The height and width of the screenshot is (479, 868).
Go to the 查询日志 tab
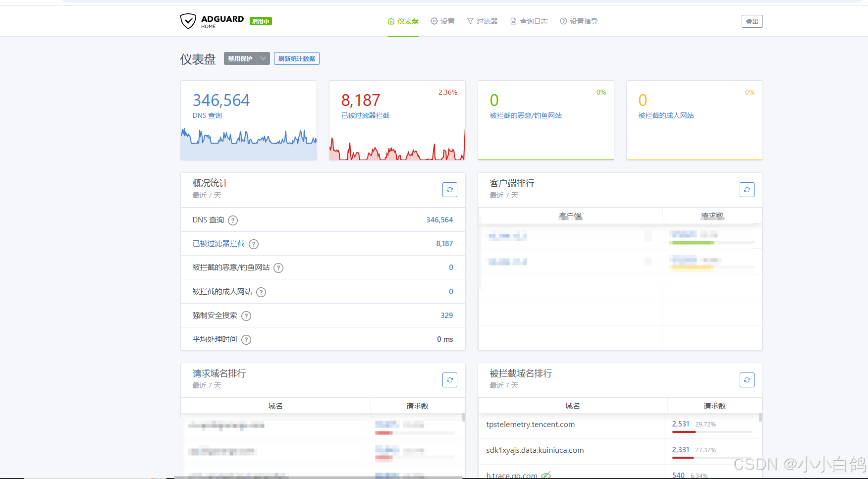(529, 21)
